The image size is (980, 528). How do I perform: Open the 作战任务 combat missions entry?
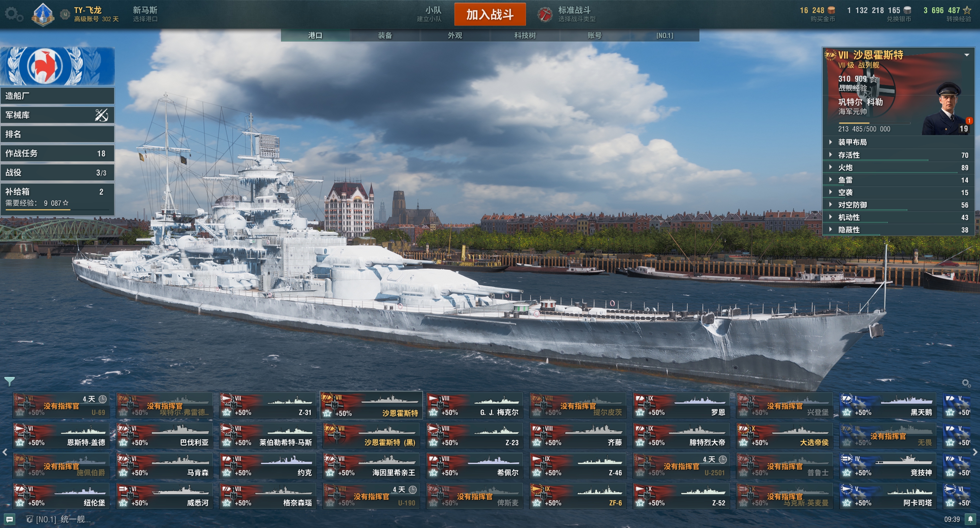pyautogui.click(x=57, y=153)
